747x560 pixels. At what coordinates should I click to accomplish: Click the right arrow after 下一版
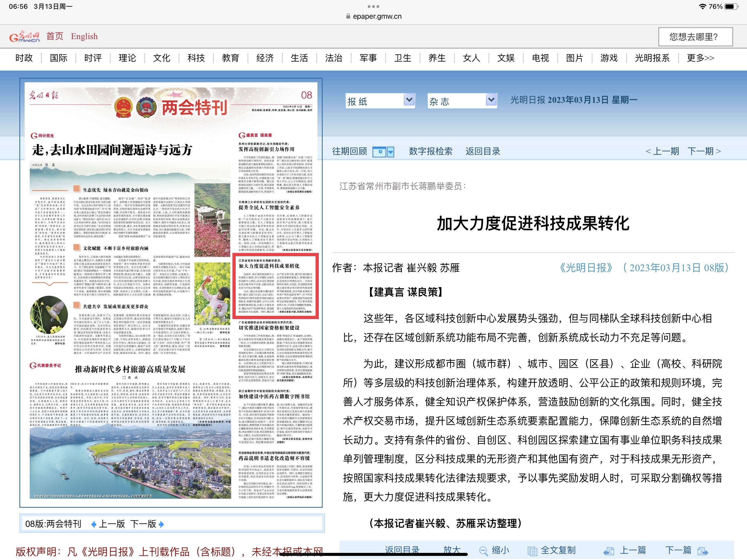(x=161, y=524)
